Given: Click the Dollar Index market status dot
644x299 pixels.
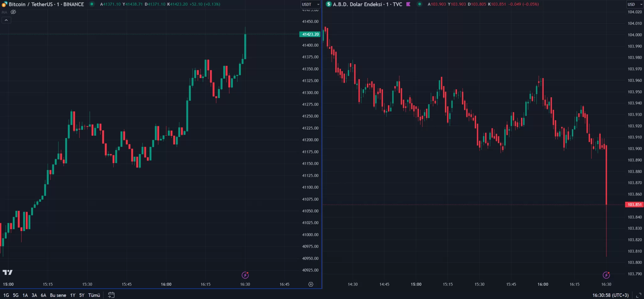Looking at the screenshot, I should click(419, 4).
